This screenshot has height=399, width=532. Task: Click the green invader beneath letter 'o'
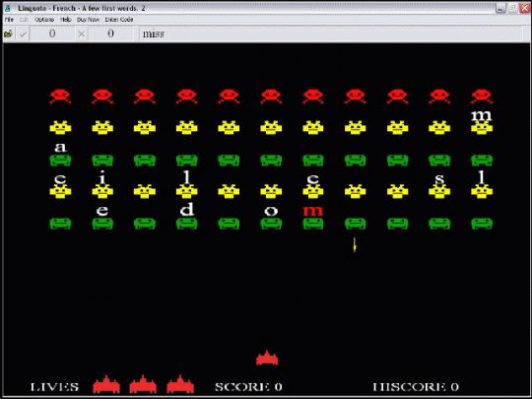(271, 224)
